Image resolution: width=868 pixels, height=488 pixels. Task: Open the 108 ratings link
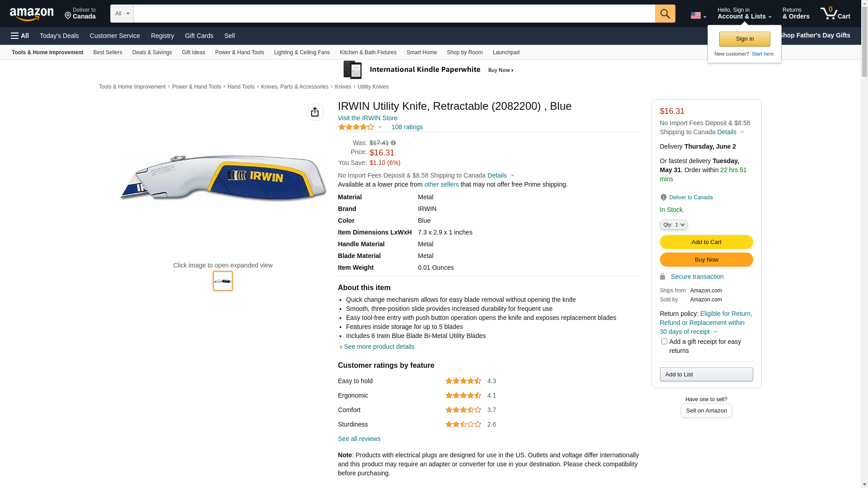(407, 127)
